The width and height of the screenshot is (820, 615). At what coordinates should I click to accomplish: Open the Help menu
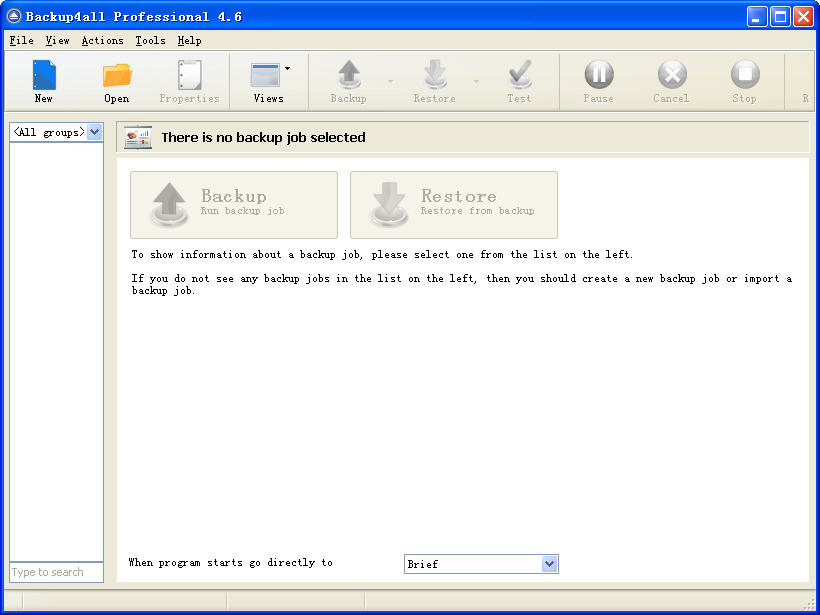189,40
